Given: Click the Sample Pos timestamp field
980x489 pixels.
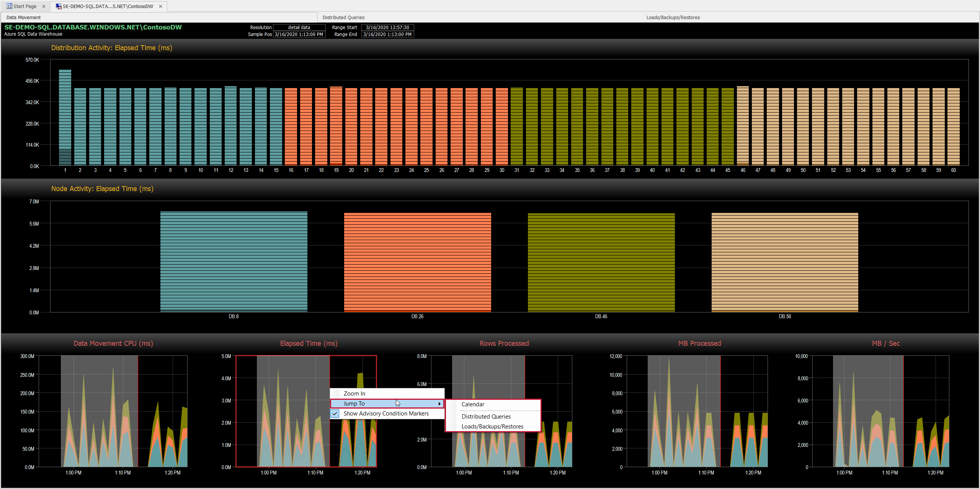Looking at the screenshot, I should coord(299,34).
